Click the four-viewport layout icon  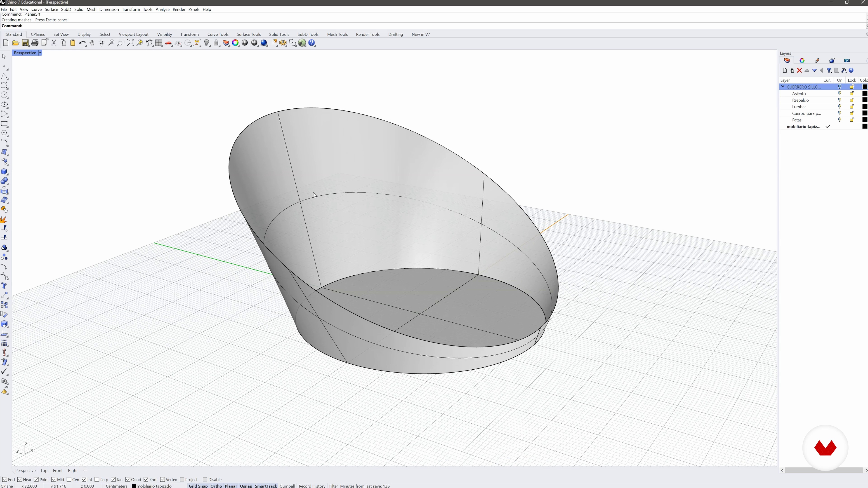159,43
